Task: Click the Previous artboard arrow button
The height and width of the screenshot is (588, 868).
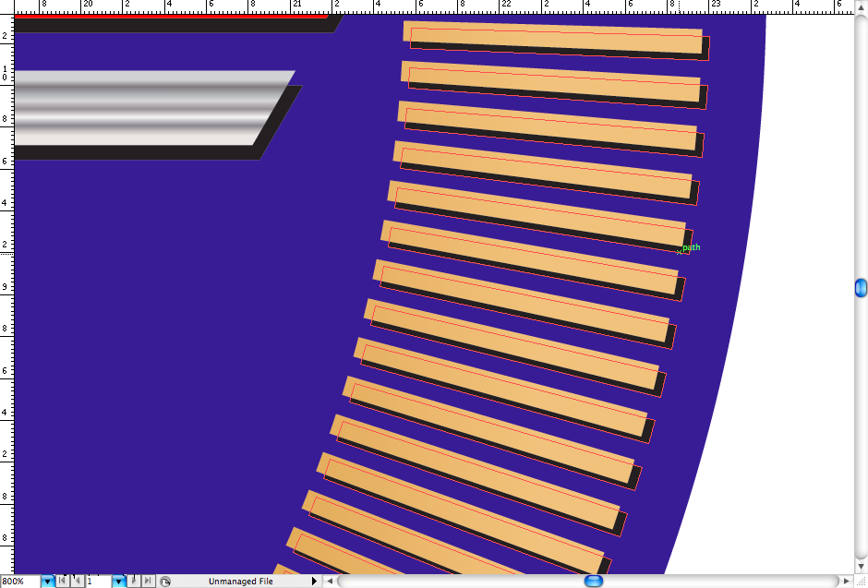Action: pyautogui.click(x=76, y=581)
